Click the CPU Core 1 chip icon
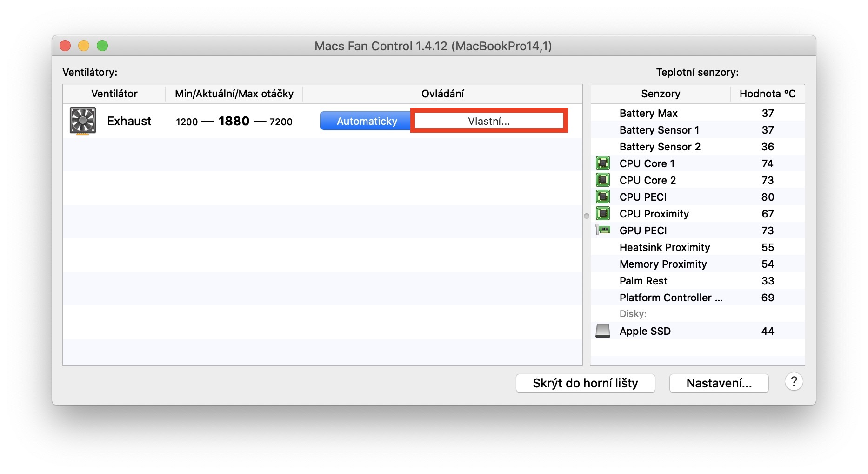This screenshot has height=474, width=868. coord(603,163)
